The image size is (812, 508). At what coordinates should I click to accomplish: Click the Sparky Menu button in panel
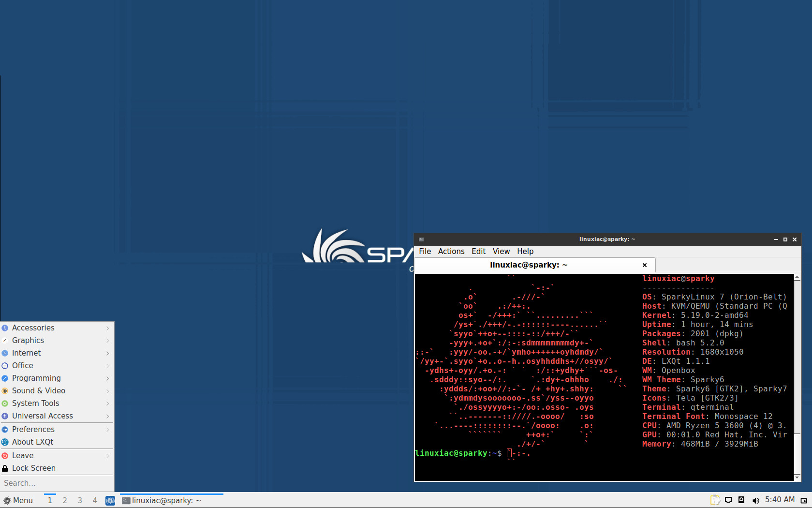[18, 500]
